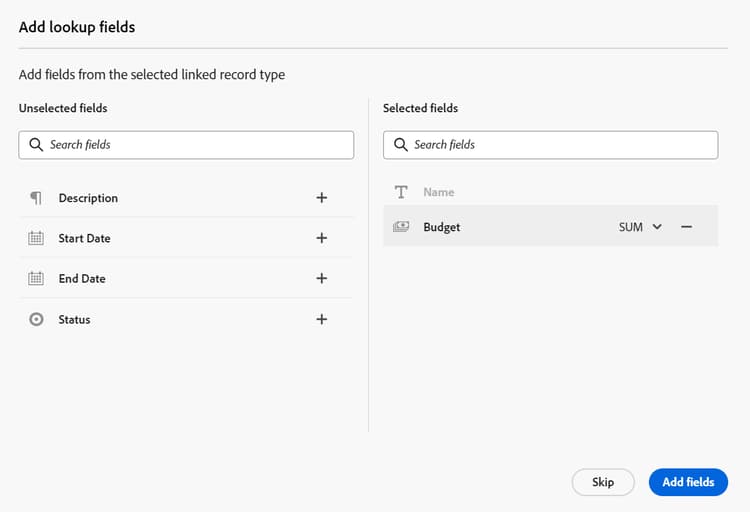The image size is (750, 512).
Task: Click the calendar icon beside Start Date
Action: click(x=36, y=238)
